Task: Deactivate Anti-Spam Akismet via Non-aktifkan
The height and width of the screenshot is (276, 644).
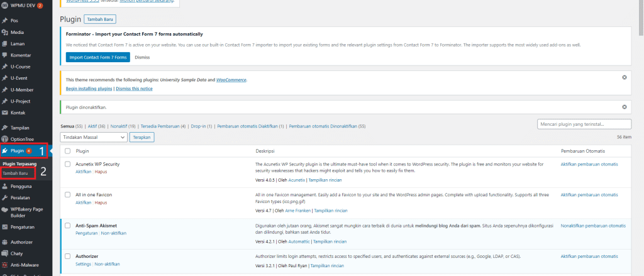Action: tap(114, 233)
